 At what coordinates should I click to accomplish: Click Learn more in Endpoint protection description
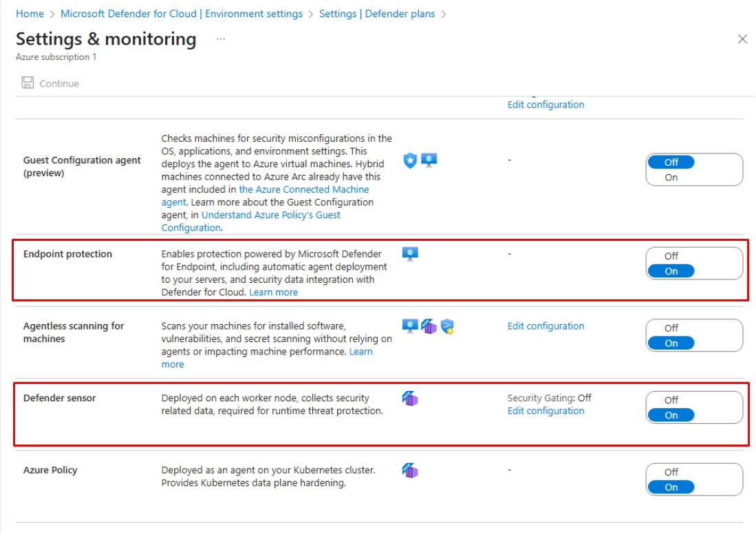(273, 292)
